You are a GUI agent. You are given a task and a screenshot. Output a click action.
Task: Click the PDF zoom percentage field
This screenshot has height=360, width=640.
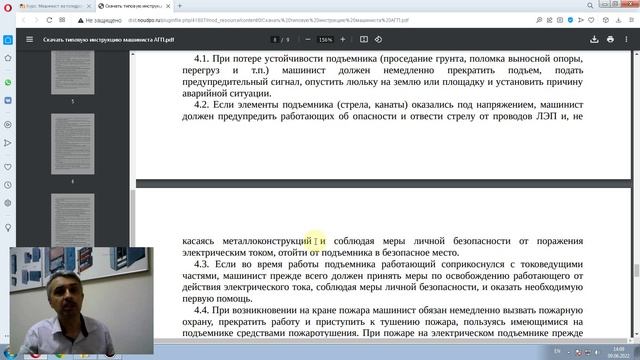(325, 40)
